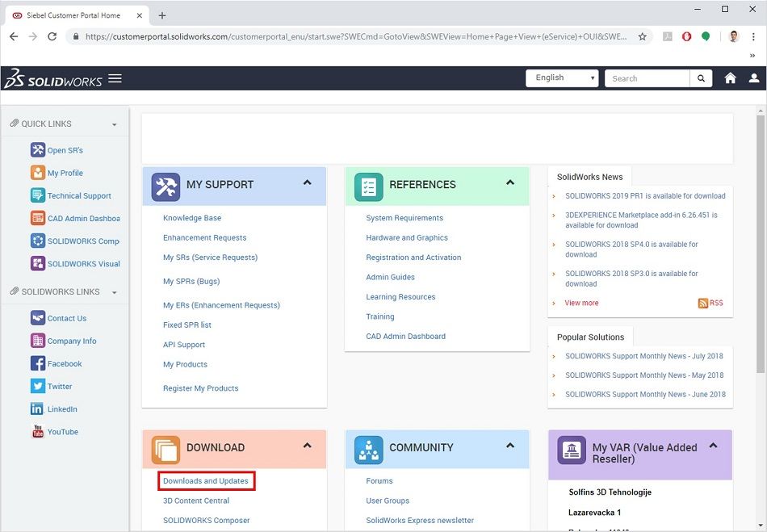The height and width of the screenshot is (532, 767).
Task: Click the CAD Admin Dashboard sidebar icon
Action: (x=36, y=218)
